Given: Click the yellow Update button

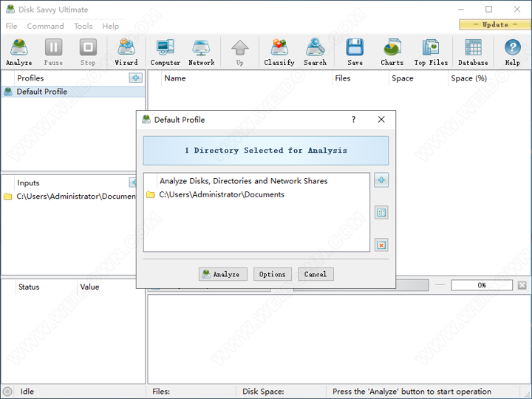Looking at the screenshot, I should 495,25.
